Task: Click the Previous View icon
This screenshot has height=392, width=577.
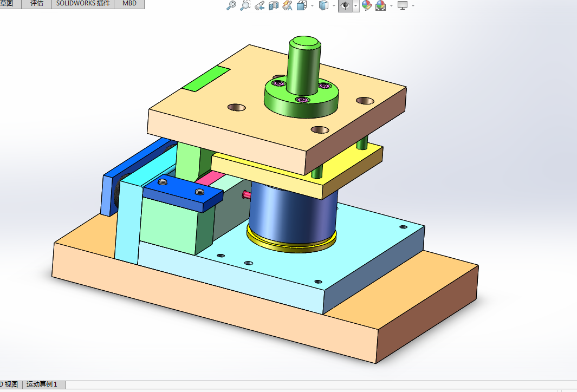Action: pos(260,5)
